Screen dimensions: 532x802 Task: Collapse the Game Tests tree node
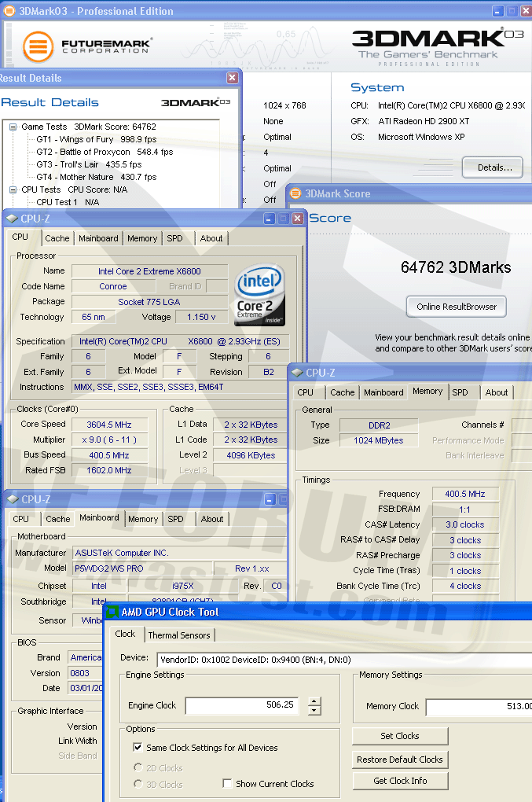tap(13, 127)
